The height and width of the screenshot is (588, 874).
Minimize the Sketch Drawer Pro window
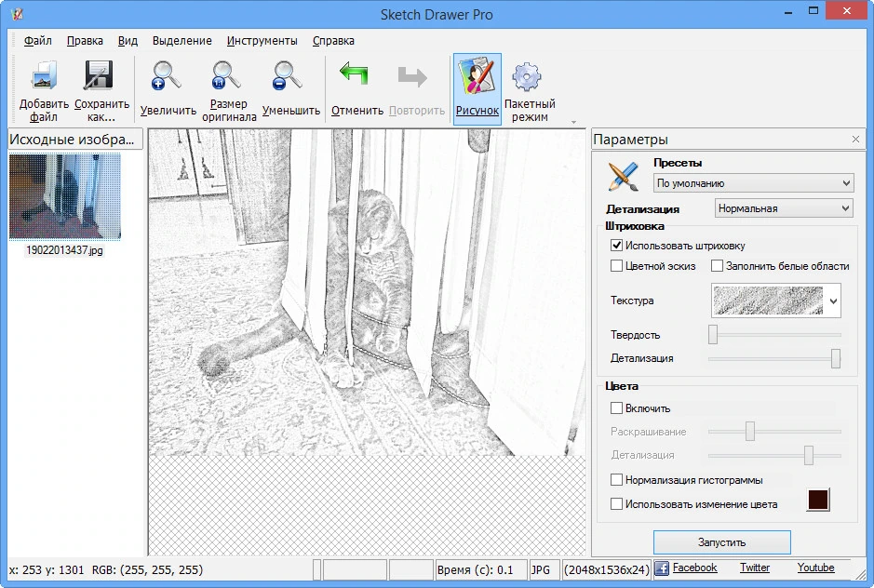click(788, 13)
